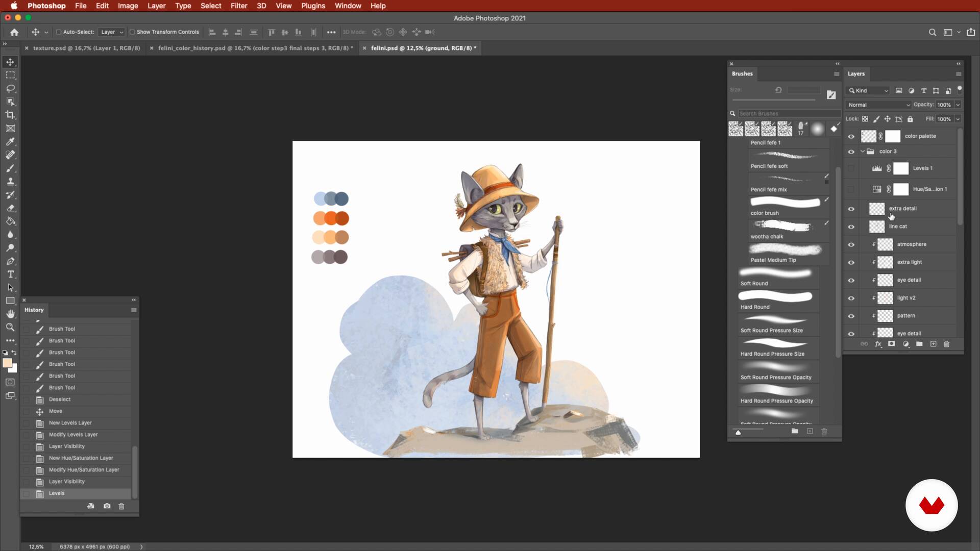Select the Crop tool
The width and height of the screenshot is (980, 551).
click(10, 115)
